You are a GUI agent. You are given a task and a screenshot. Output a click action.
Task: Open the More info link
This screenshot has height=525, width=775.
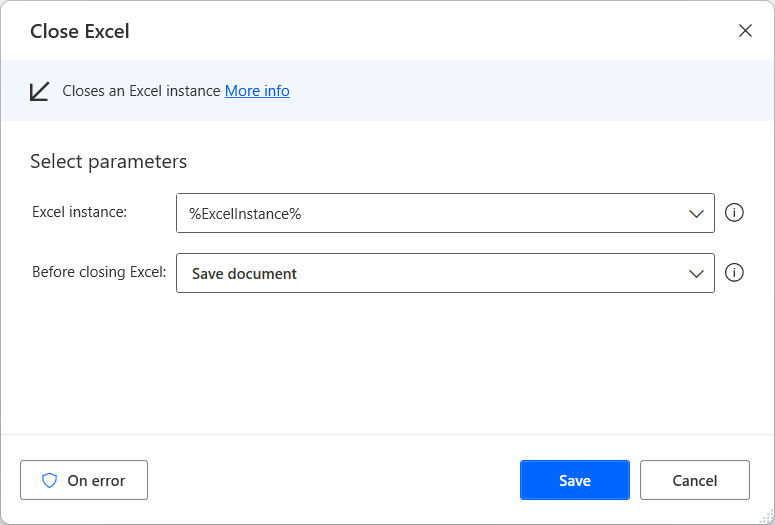point(257,91)
